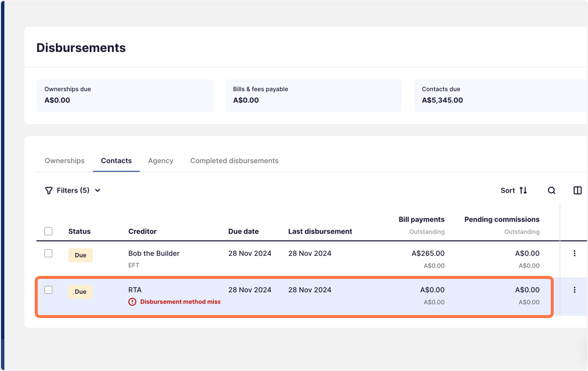Image resolution: width=588 pixels, height=371 pixels.
Task: Click the last disbursement date in RTA row
Action: point(310,290)
